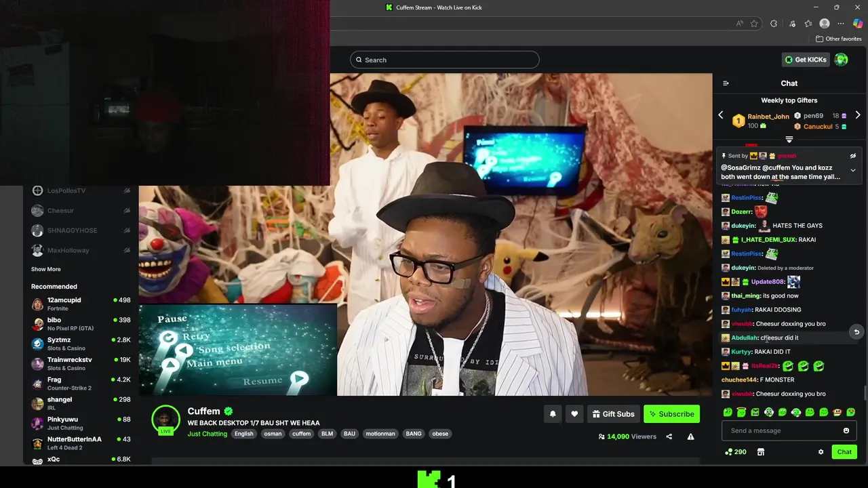Select the motionman tag
This screenshot has width=868, height=488.
coord(380,434)
